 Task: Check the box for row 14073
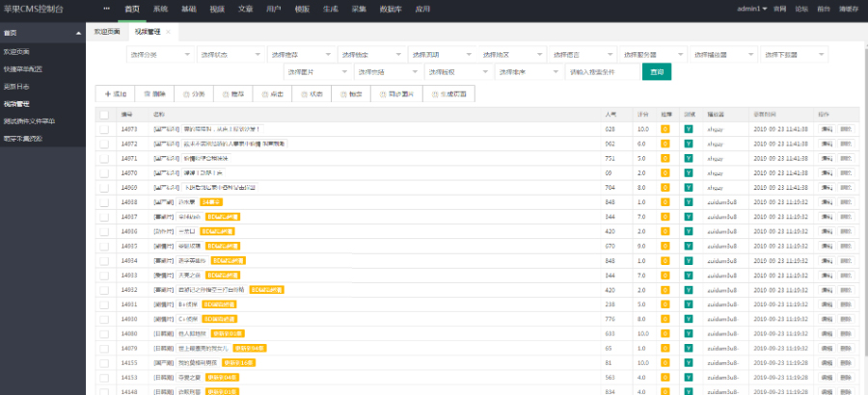point(104,129)
